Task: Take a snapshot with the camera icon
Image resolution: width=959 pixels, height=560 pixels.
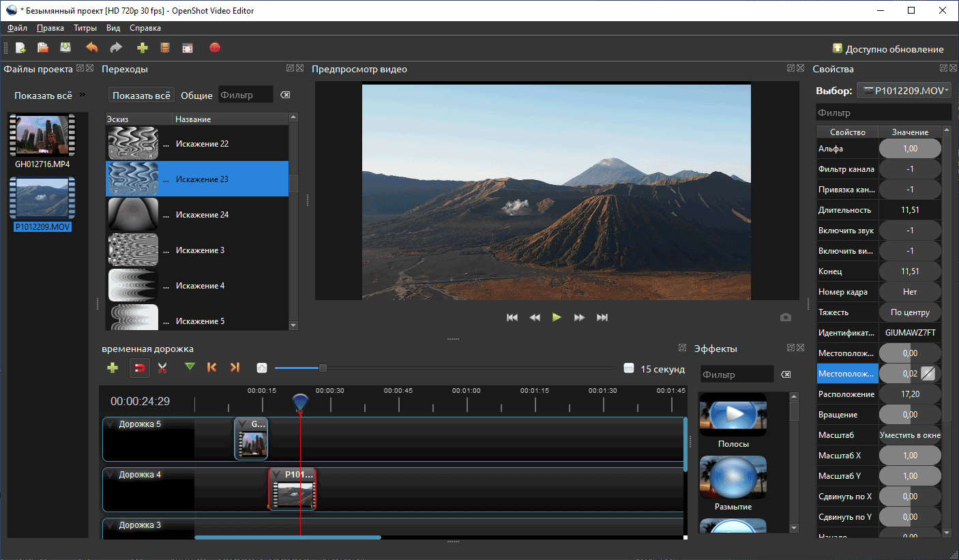Action: 786,317
